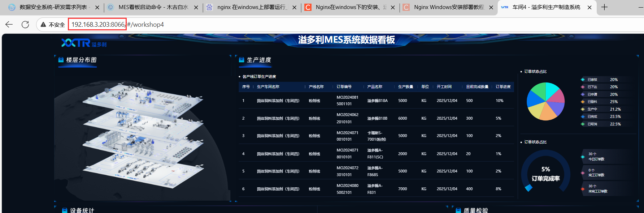This screenshot has height=213, width=644.
Task: Click the 楼层分布图 panel icon
Action: (x=61, y=60)
